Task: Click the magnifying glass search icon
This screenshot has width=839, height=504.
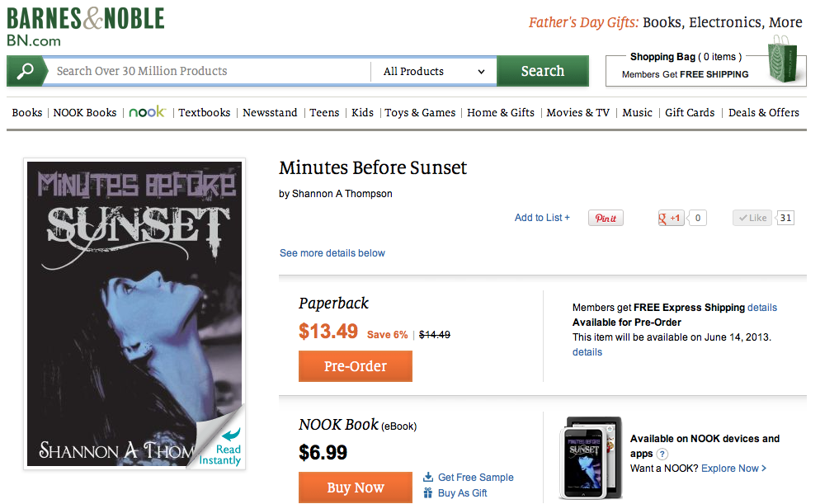Action: 25,72
